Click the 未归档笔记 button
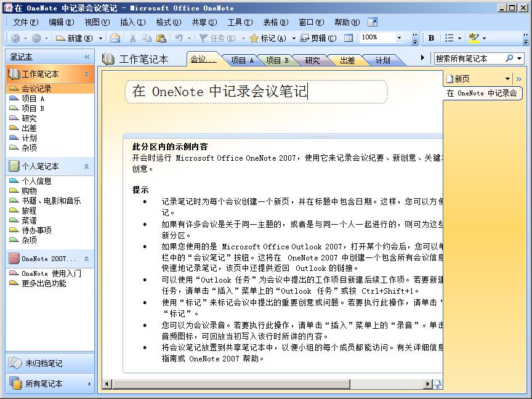The width and height of the screenshot is (532, 399). tap(50, 363)
